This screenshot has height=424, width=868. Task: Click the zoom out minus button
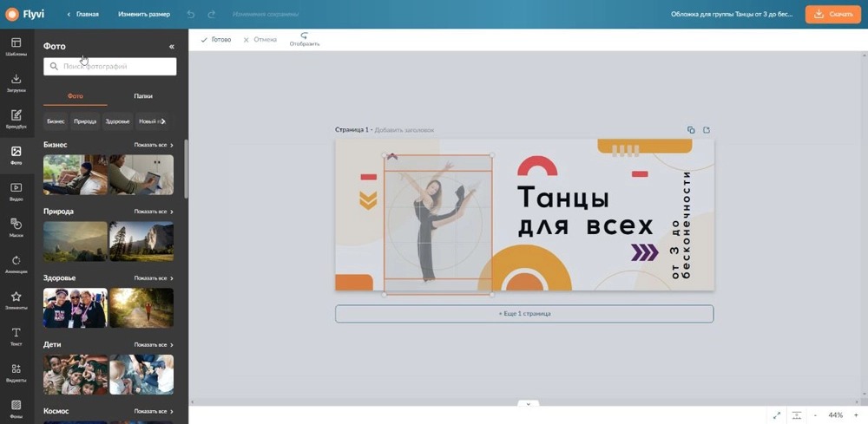(x=815, y=415)
